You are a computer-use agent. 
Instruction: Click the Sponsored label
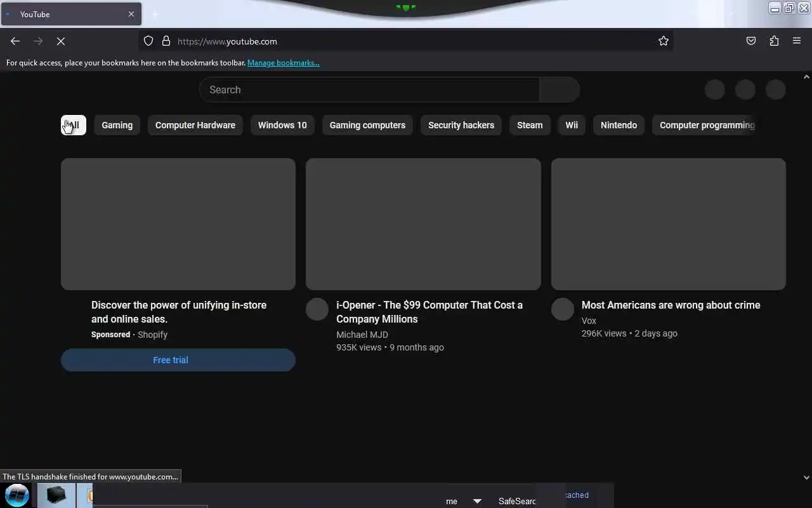[110, 335]
